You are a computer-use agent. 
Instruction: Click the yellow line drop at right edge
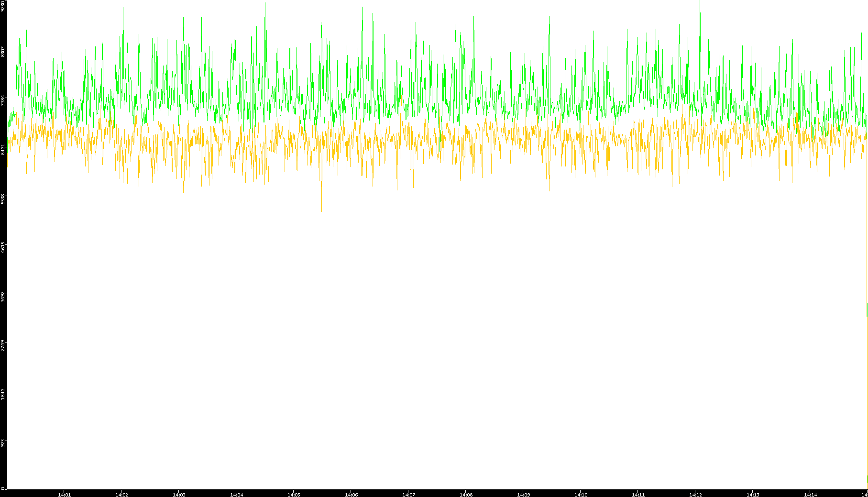tap(867, 310)
